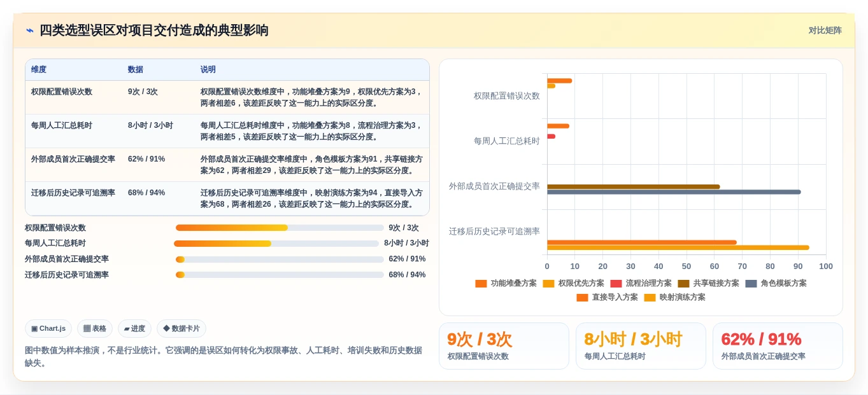Click the x-axis tick label 100

(x=826, y=267)
